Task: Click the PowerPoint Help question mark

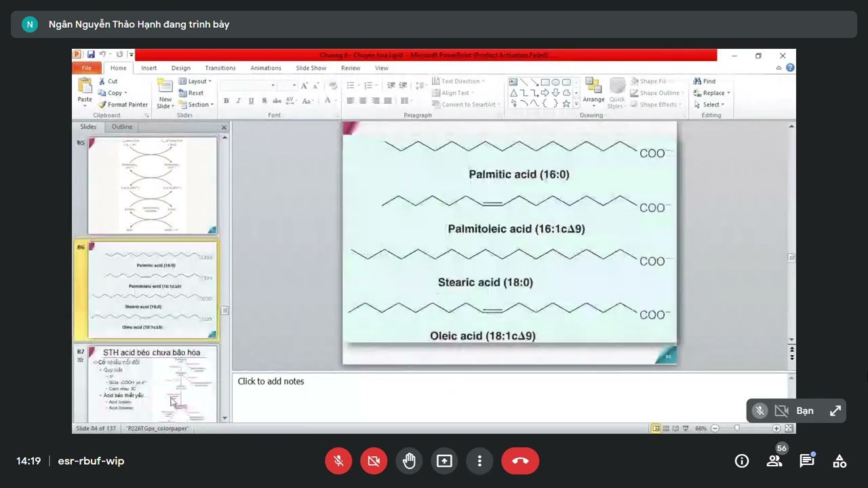Action: click(x=790, y=68)
